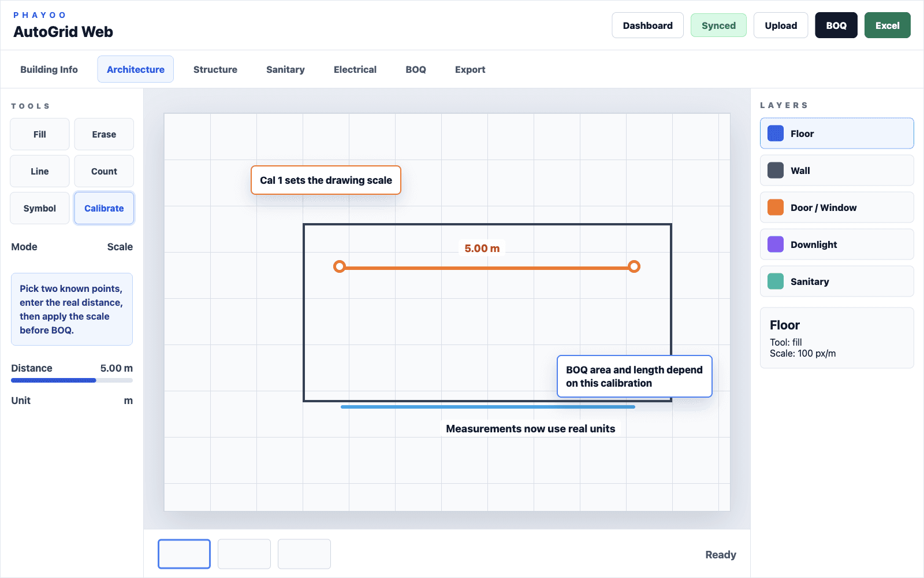The width and height of the screenshot is (924, 578).
Task: Toggle the Calibrate tool
Action: click(x=104, y=208)
